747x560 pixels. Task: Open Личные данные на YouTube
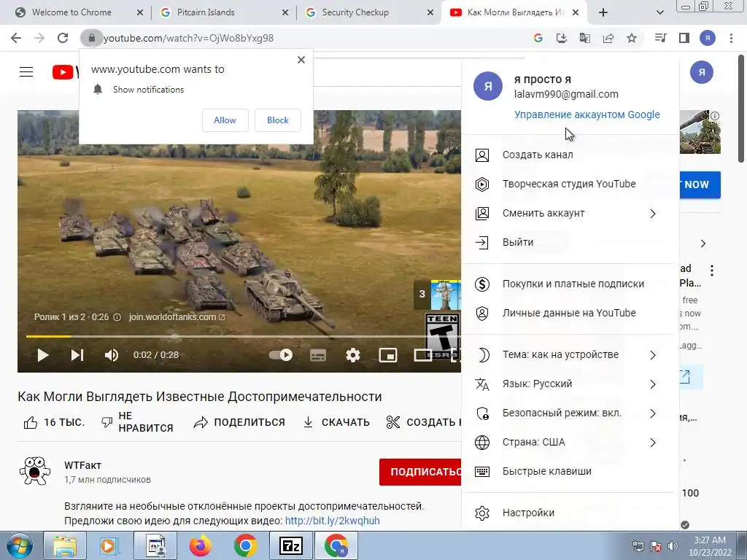click(x=570, y=314)
